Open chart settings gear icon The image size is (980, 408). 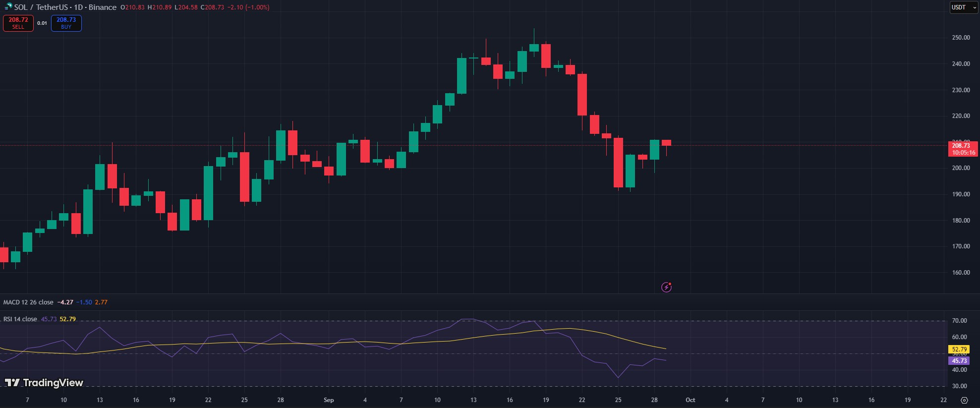point(964,400)
